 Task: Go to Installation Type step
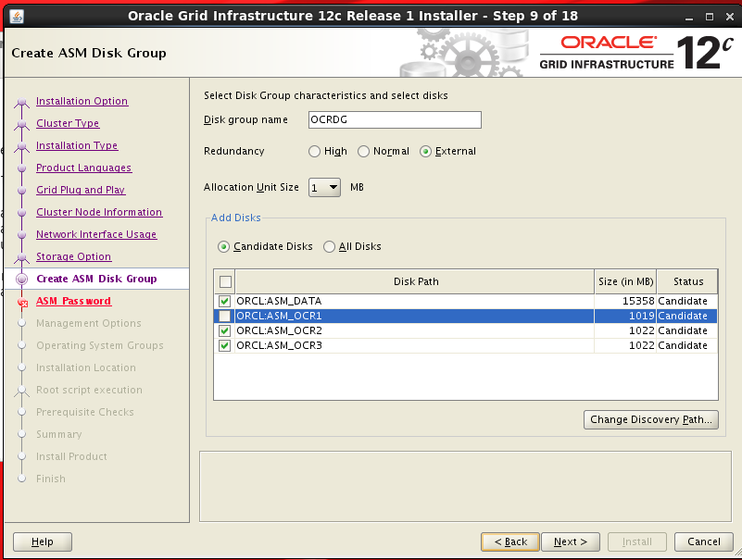[77, 145]
